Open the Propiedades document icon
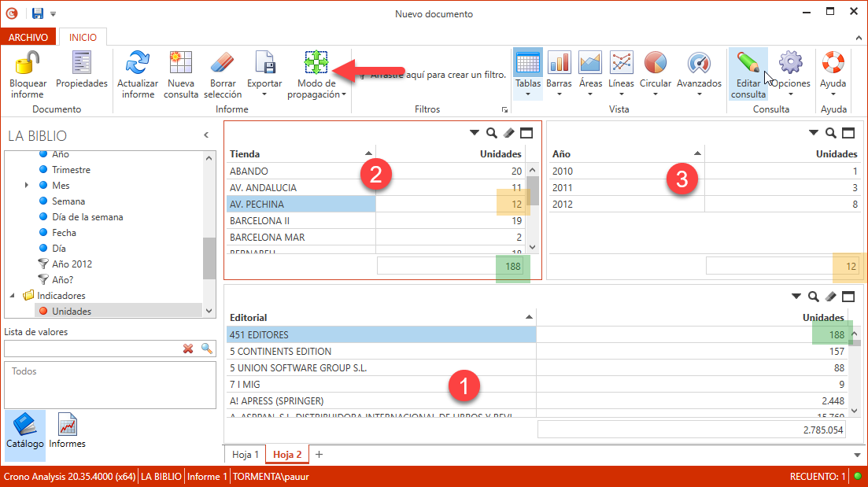The height and width of the screenshot is (487, 868). [81, 62]
